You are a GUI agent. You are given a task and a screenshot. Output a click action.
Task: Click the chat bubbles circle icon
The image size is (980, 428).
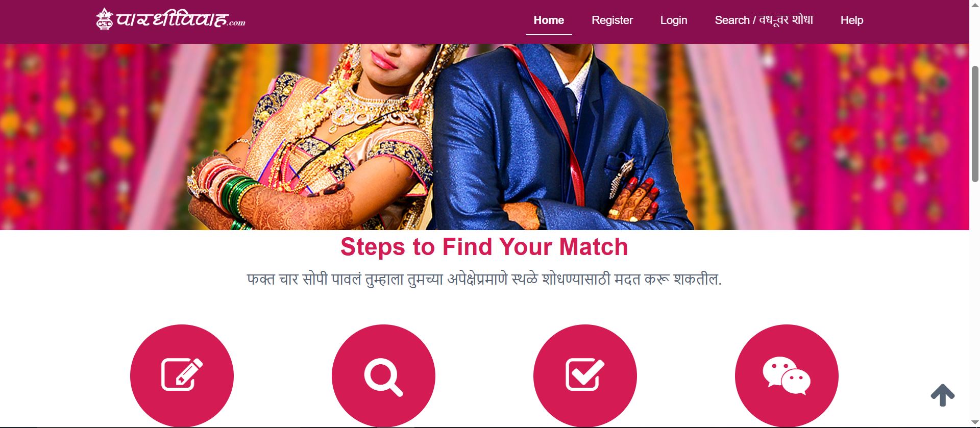(787, 376)
